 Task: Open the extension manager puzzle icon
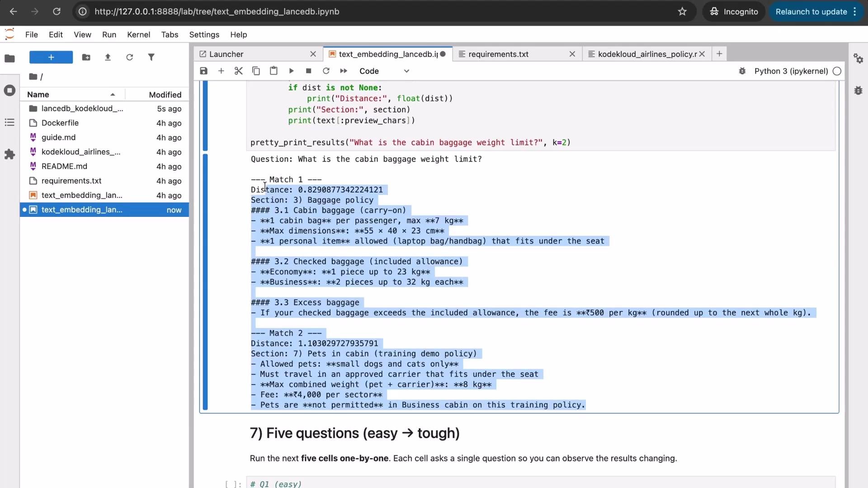9,155
